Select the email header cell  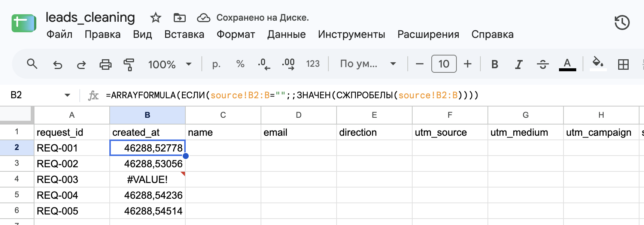pos(299,132)
